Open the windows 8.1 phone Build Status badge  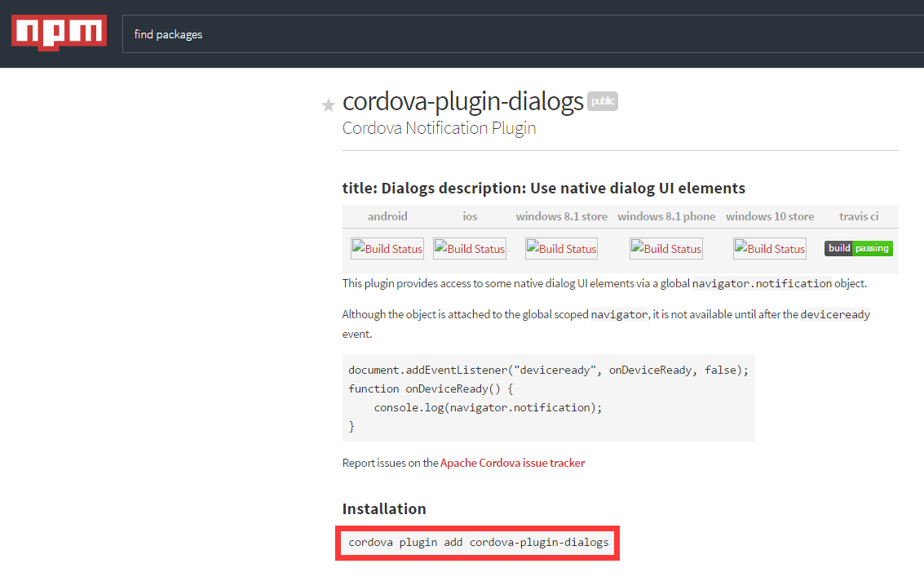click(666, 248)
